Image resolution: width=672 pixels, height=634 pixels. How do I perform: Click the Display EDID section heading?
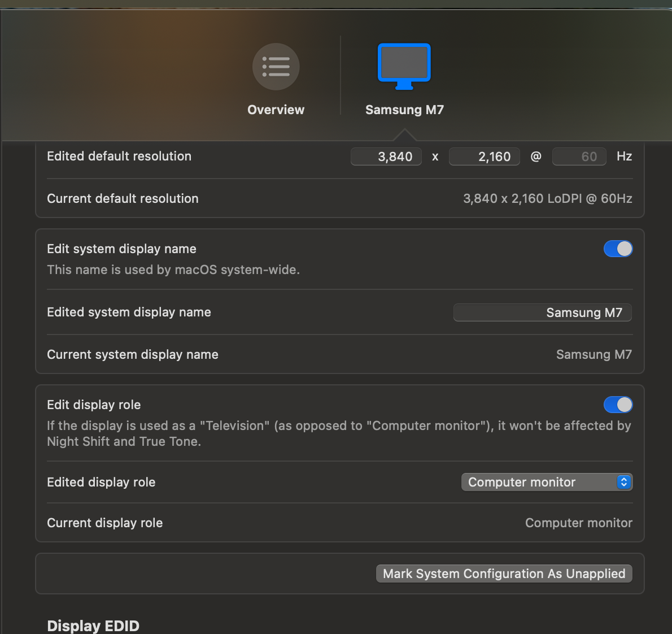pyautogui.click(x=93, y=626)
